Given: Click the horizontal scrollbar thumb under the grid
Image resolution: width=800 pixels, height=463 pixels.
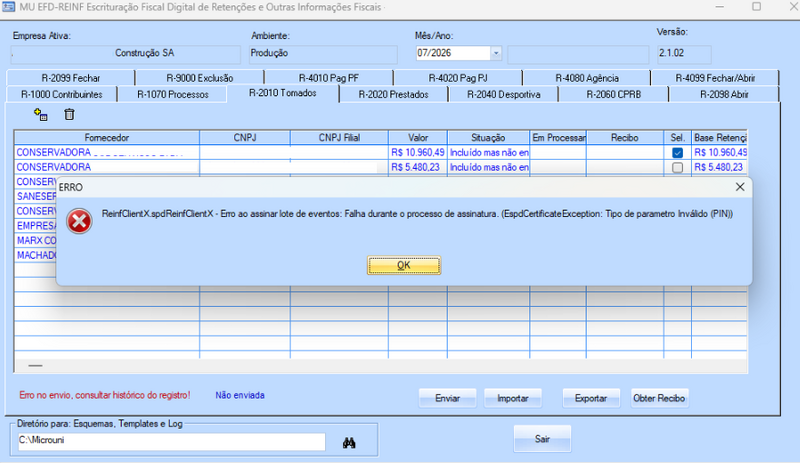Looking at the screenshot, I should click(x=35, y=365).
